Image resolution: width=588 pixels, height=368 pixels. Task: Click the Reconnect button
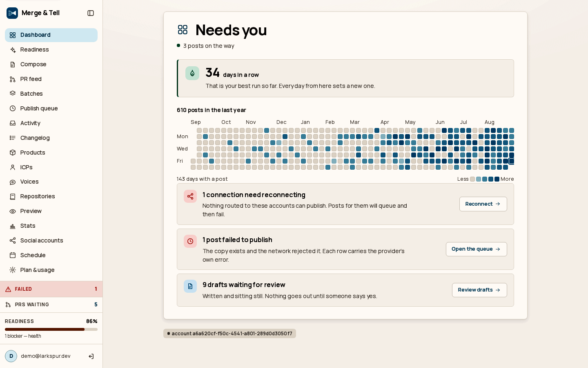(x=483, y=204)
